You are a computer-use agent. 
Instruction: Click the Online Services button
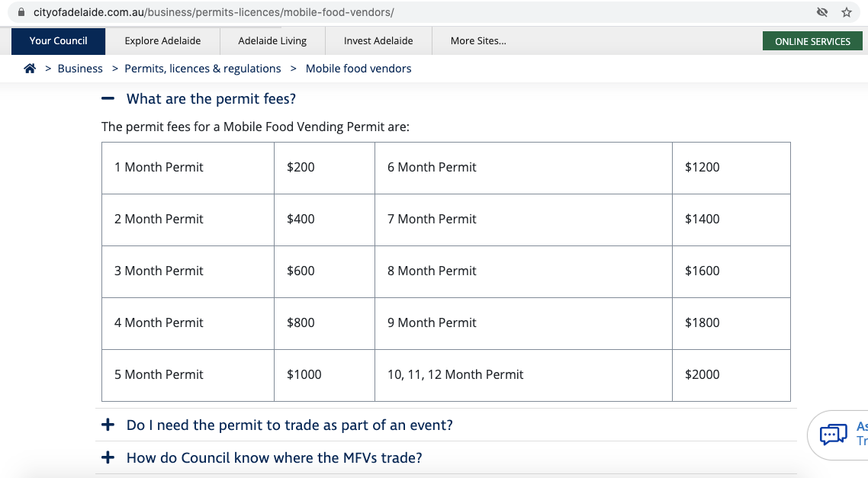click(812, 41)
